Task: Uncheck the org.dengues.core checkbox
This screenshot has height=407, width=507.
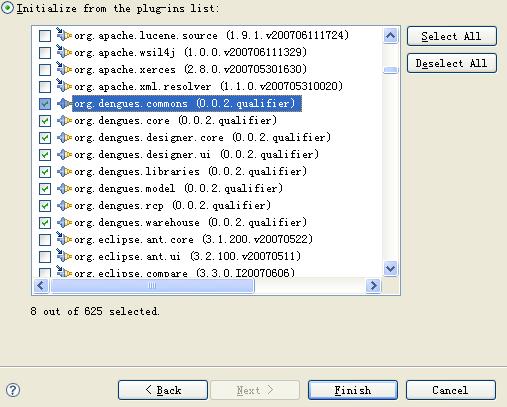Action: click(45, 121)
